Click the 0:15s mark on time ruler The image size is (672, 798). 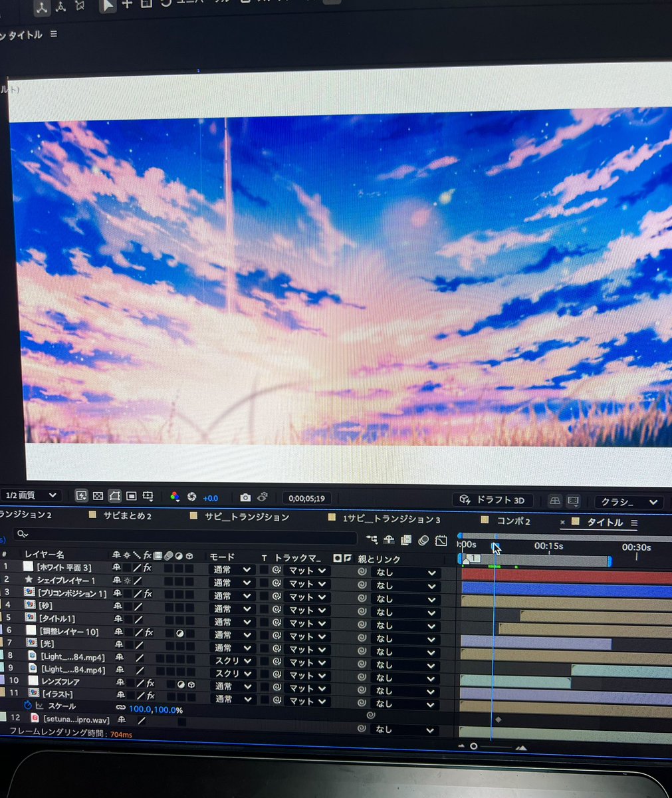click(x=549, y=546)
